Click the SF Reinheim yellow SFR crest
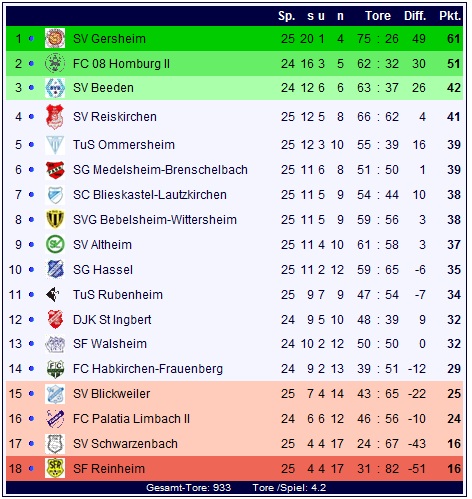The height and width of the screenshot is (499, 472). pos(55,468)
